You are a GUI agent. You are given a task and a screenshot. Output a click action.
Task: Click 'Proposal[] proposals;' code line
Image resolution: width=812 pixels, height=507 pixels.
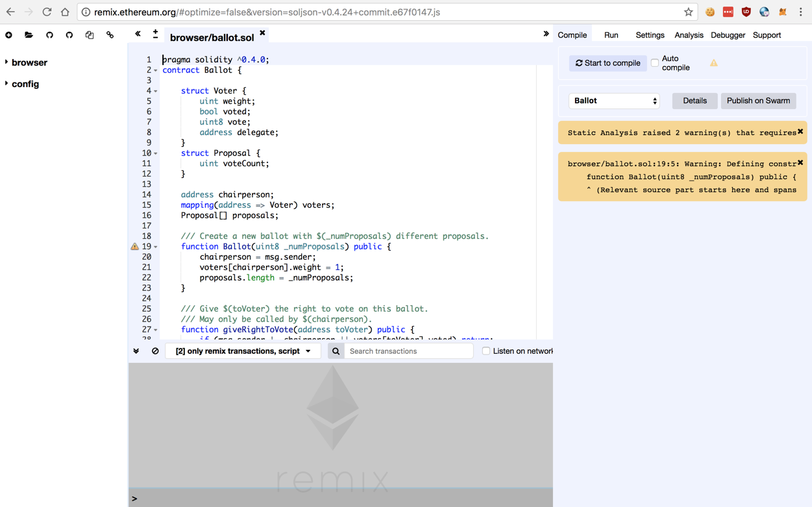[230, 216]
